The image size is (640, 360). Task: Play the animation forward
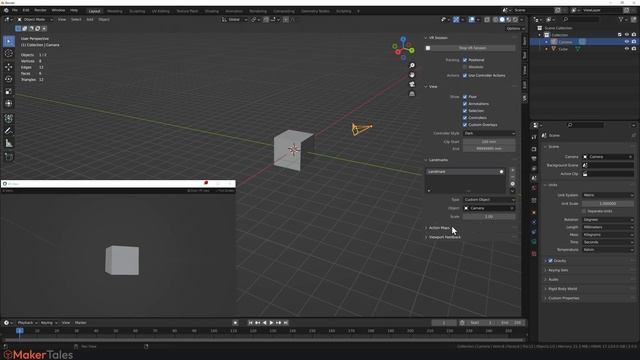(271, 323)
